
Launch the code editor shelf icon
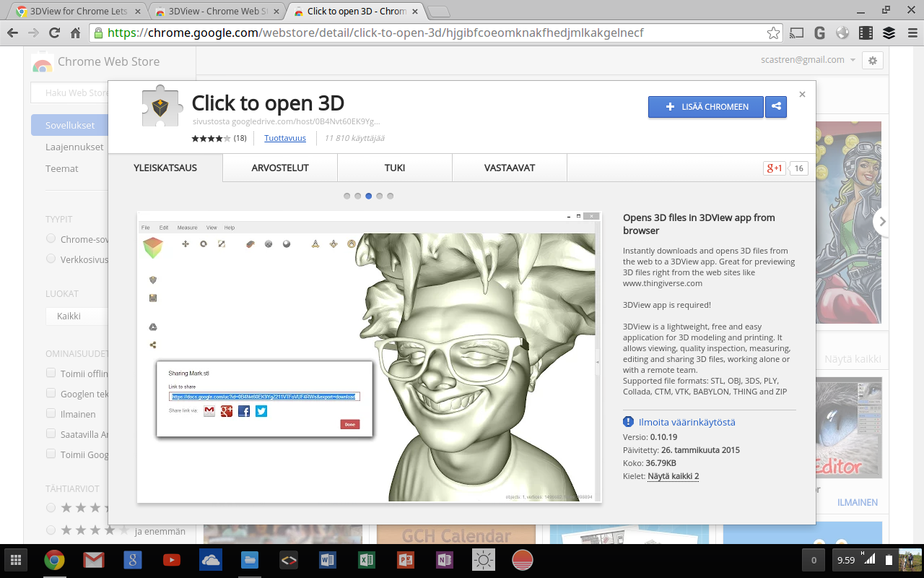[289, 560]
